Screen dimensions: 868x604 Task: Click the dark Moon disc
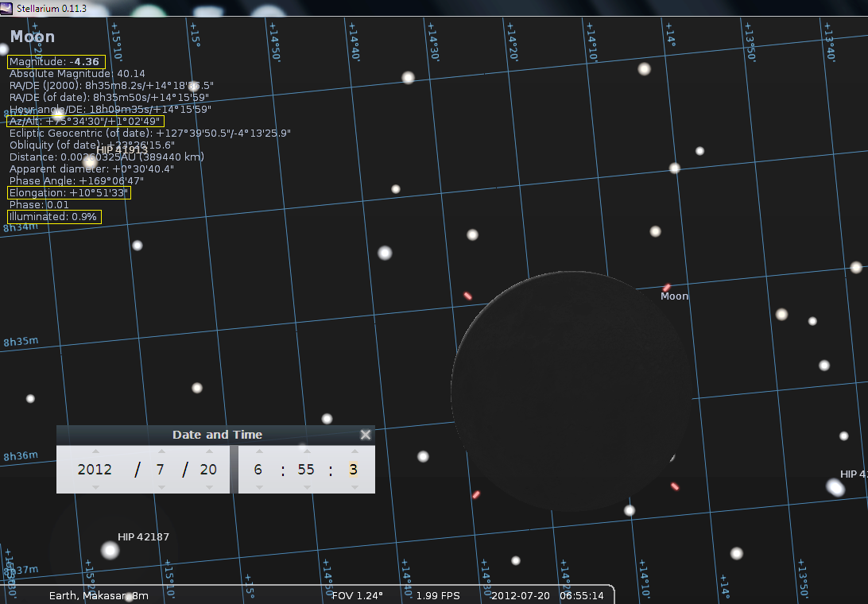[x=572, y=391]
